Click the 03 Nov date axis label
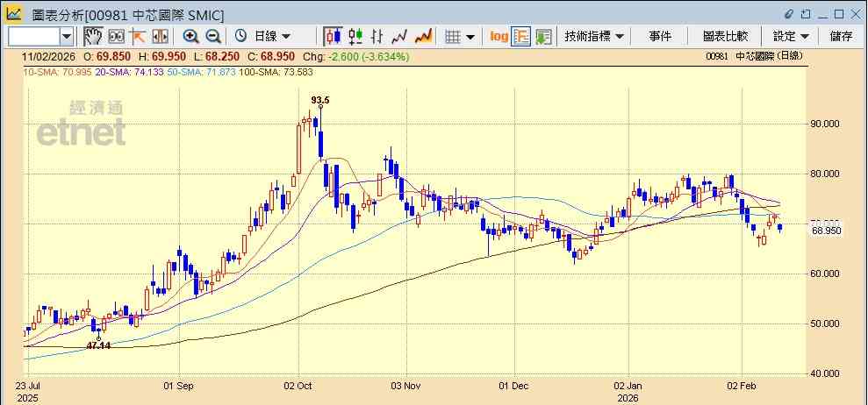The width and height of the screenshot is (868, 405). (406, 385)
